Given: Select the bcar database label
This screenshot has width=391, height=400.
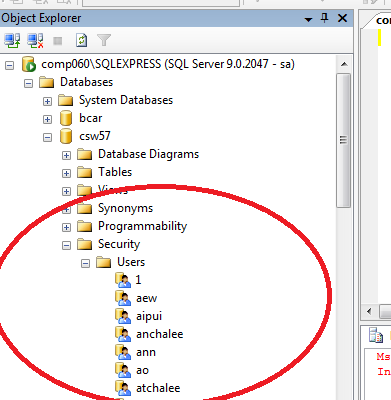Looking at the screenshot, I should [91, 118].
